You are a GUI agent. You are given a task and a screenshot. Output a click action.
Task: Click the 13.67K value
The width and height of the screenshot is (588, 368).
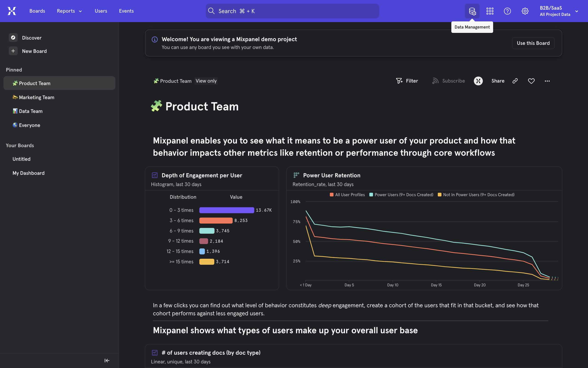point(264,210)
